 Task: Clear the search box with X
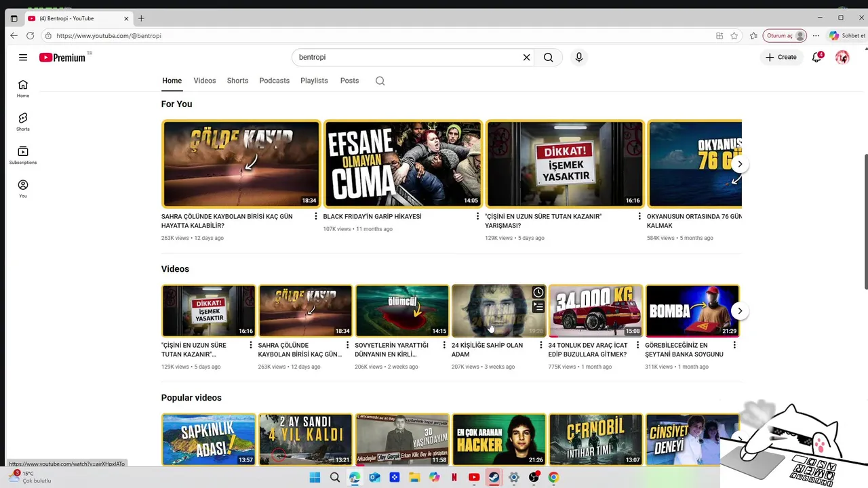click(526, 58)
